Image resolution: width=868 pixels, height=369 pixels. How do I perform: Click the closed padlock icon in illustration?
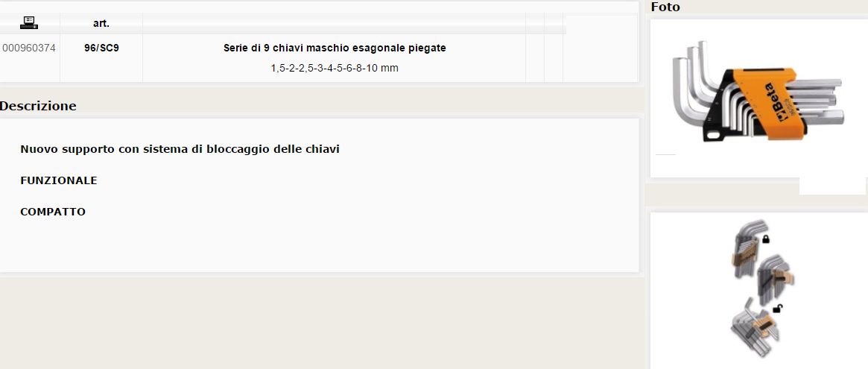pyautogui.click(x=766, y=239)
